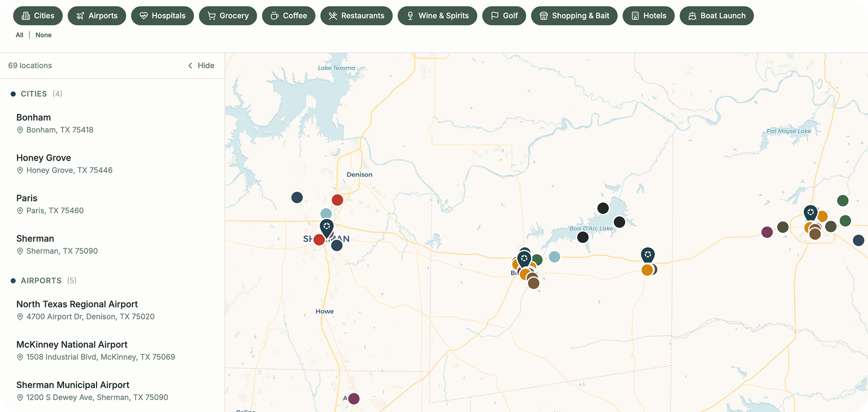Click the brown marker south of Bonham

click(x=534, y=283)
